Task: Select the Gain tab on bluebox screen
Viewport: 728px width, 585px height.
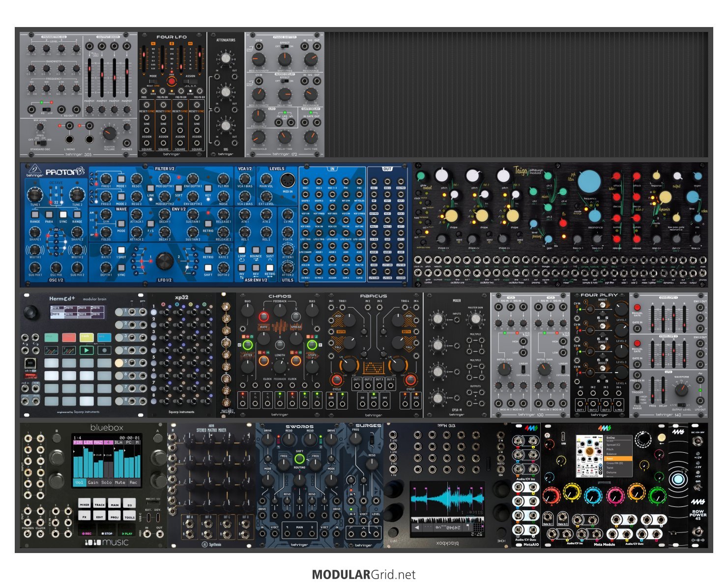Action: pyautogui.click(x=93, y=482)
